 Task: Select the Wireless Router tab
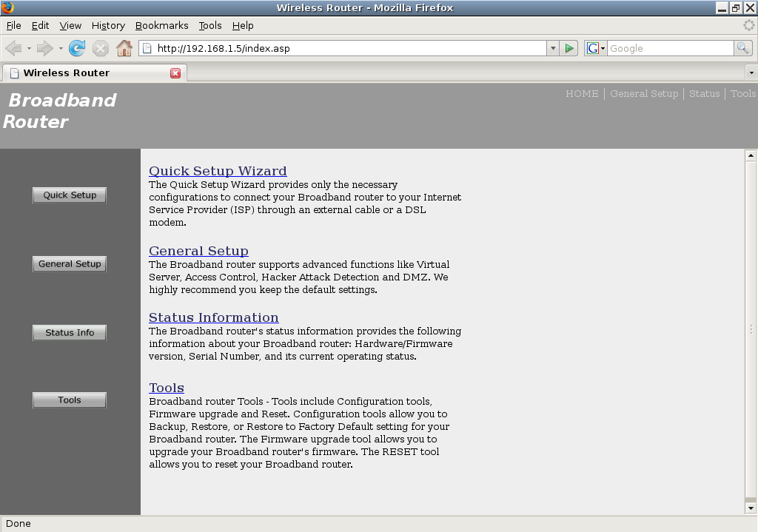click(x=94, y=73)
